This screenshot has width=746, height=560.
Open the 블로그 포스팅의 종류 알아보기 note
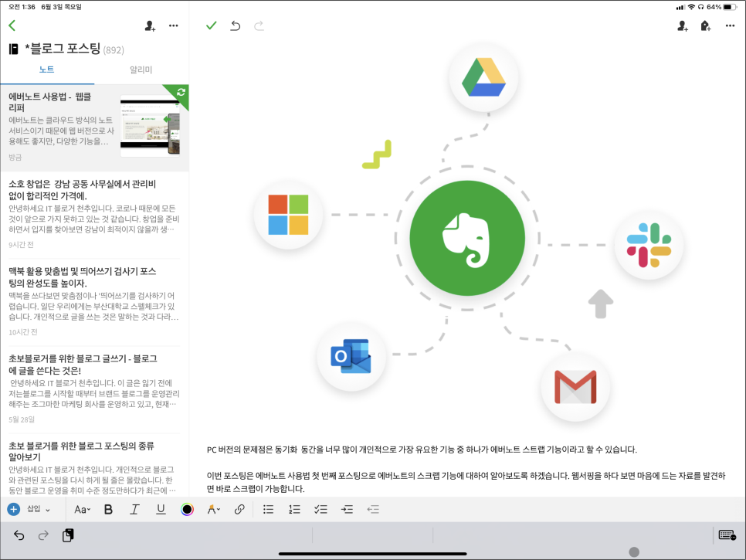[95, 467]
